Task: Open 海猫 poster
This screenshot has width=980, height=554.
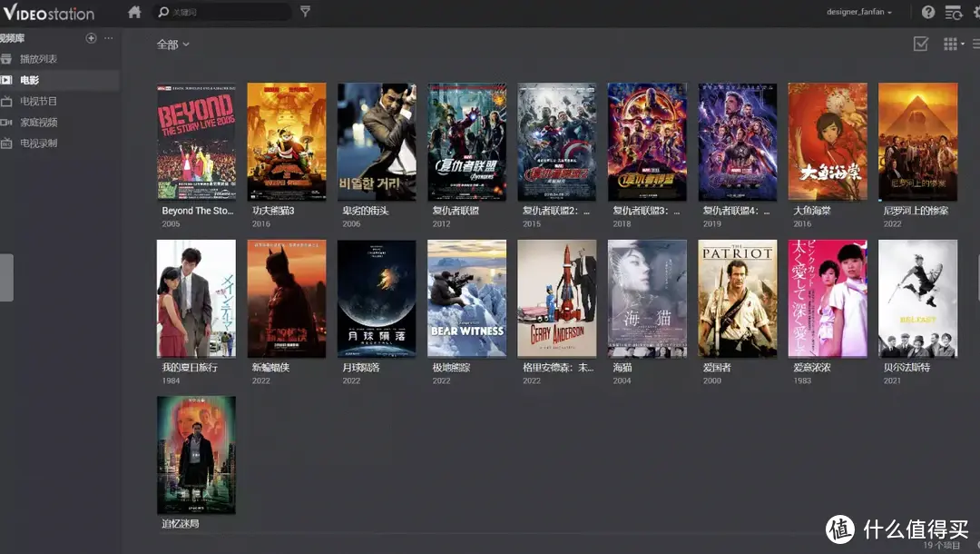Action: click(x=647, y=299)
